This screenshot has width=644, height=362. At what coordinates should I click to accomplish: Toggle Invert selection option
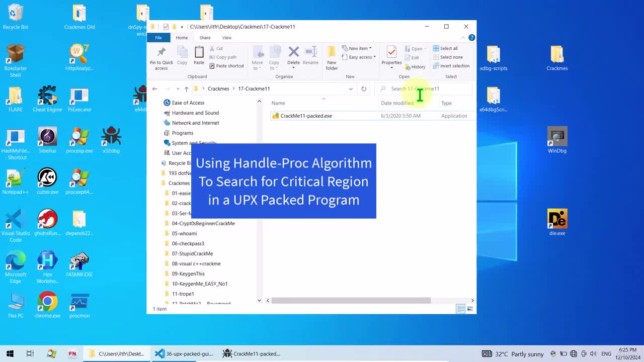coord(451,66)
